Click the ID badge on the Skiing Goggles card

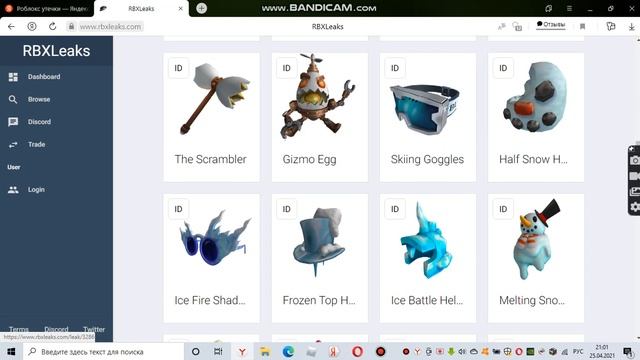point(395,68)
